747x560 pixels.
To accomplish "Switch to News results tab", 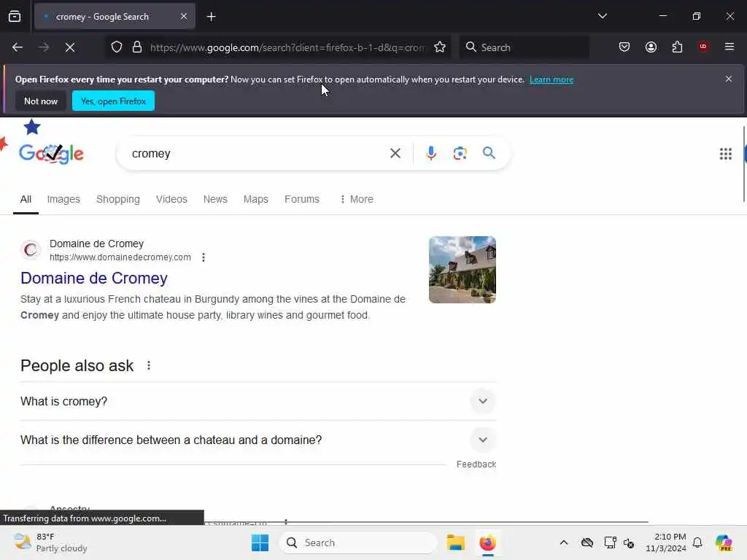I will coord(215,199).
